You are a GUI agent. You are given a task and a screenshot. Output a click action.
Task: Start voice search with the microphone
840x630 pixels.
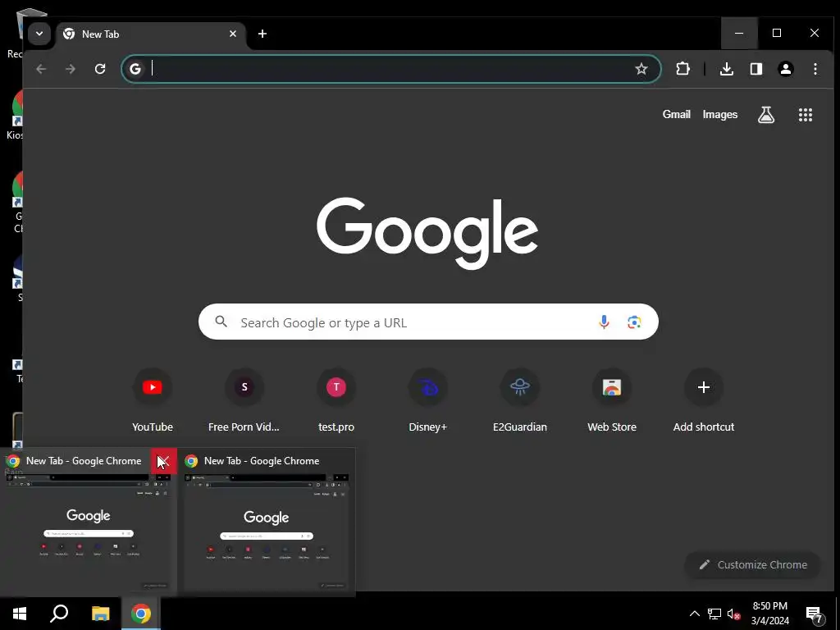tap(604, 322)
